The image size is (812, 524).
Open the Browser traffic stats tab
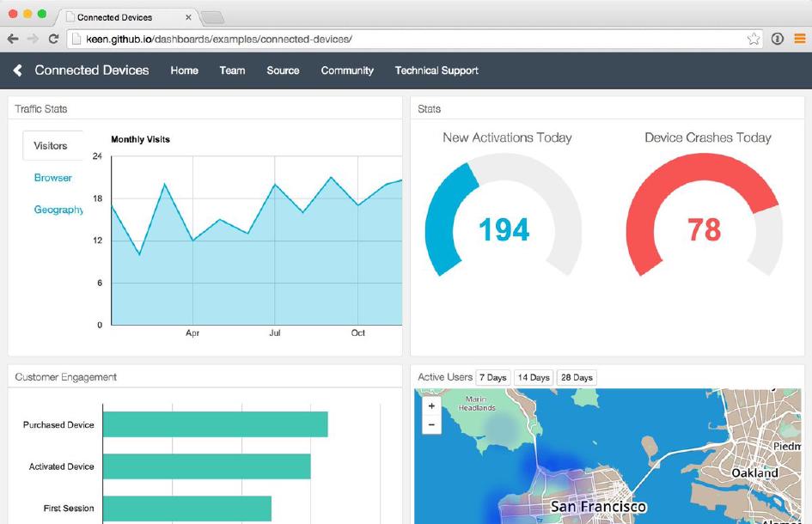coord(53,178)
